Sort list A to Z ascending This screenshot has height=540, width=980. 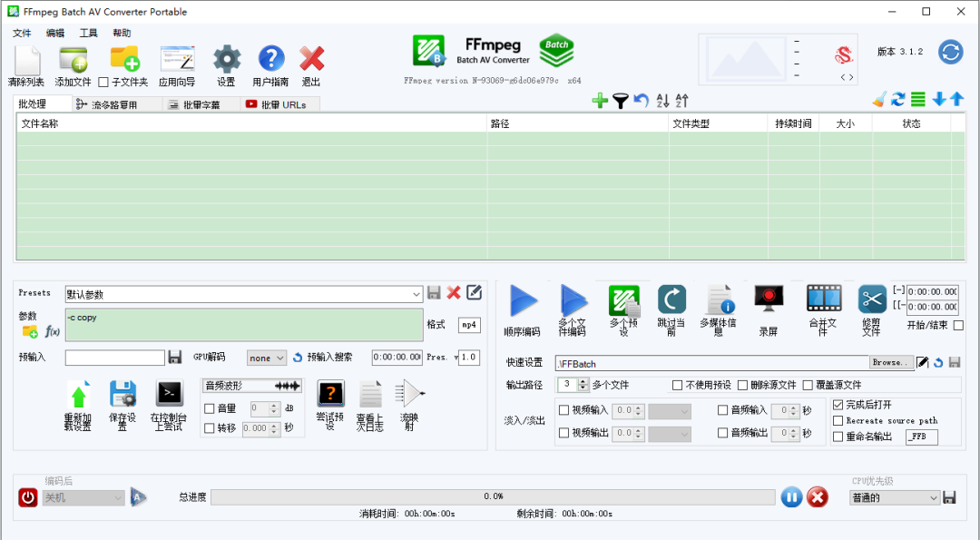click(x=662, y=101)
